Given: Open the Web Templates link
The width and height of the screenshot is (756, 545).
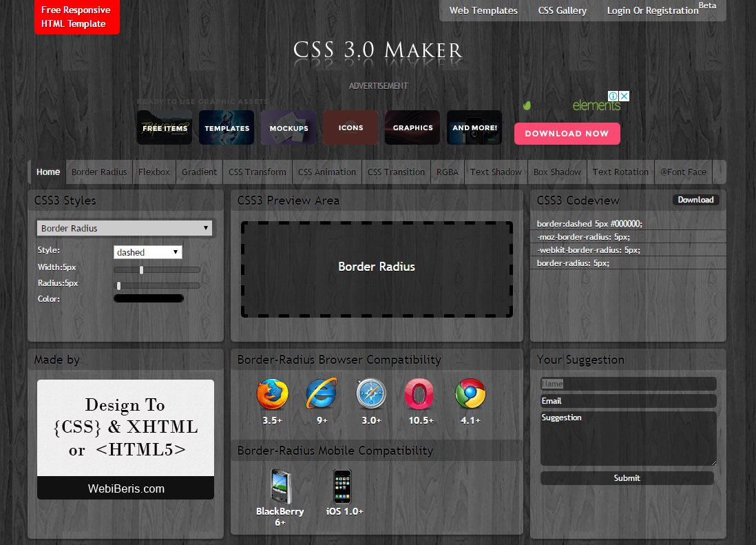Looking at the screenshot, I should click(x=483, y=10).
